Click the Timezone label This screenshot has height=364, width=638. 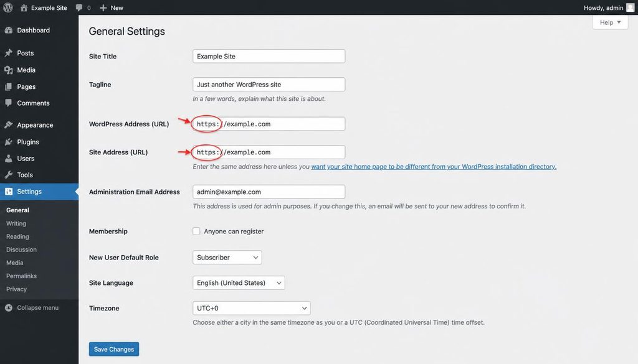104,308
